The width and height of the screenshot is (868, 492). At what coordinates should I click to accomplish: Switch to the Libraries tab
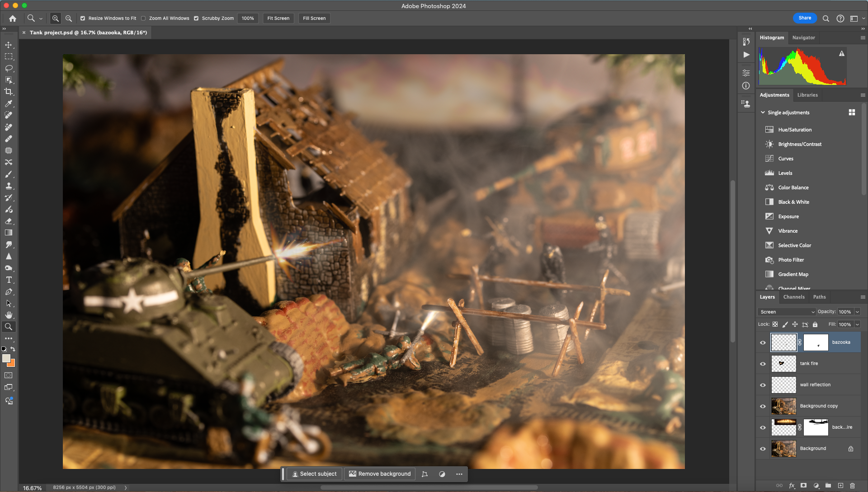coord(807,95)
